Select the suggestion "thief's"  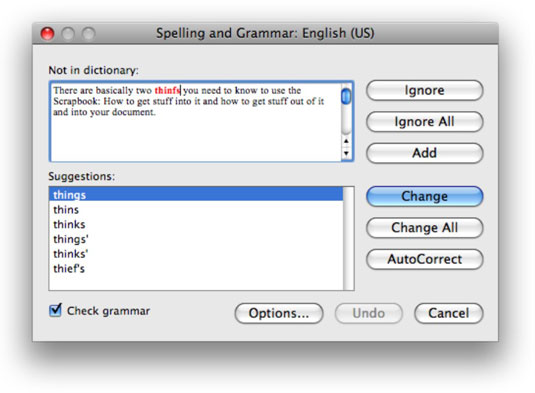click(196, 268)
